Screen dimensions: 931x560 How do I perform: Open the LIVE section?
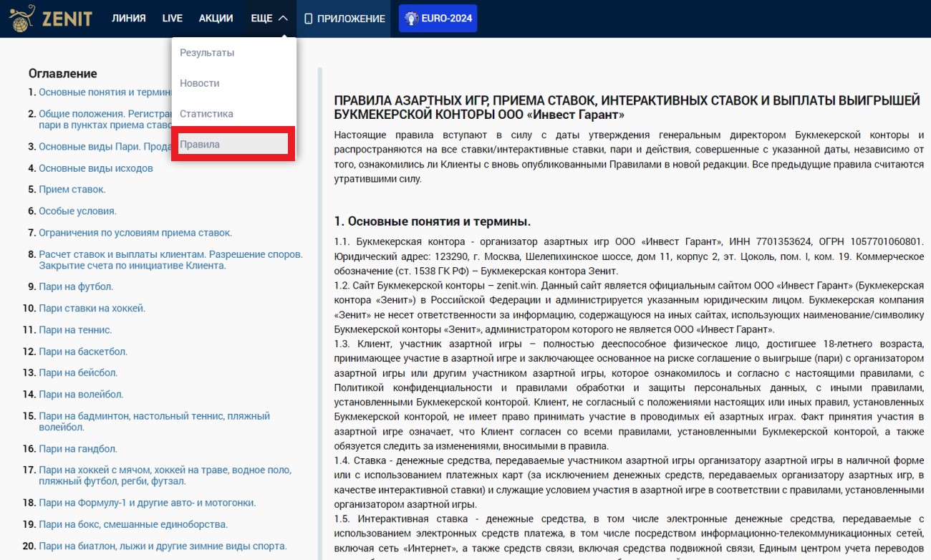click(173, 19)
